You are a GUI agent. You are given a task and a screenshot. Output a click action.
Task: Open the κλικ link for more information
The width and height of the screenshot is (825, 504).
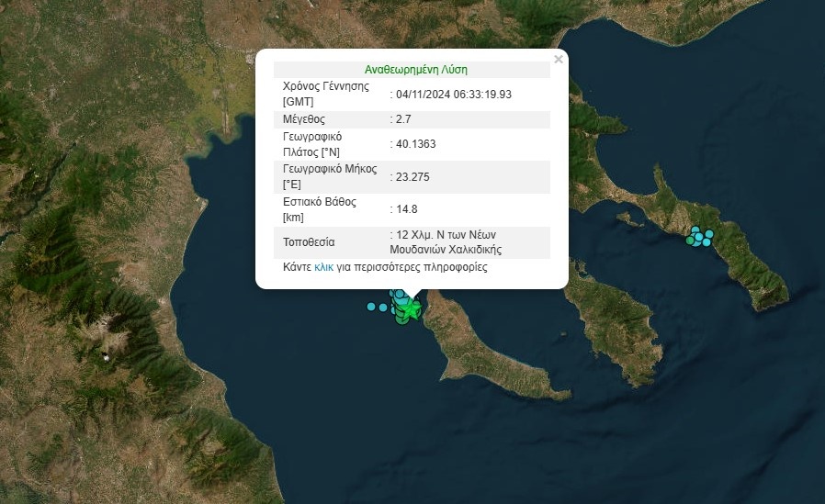(323, 267)
